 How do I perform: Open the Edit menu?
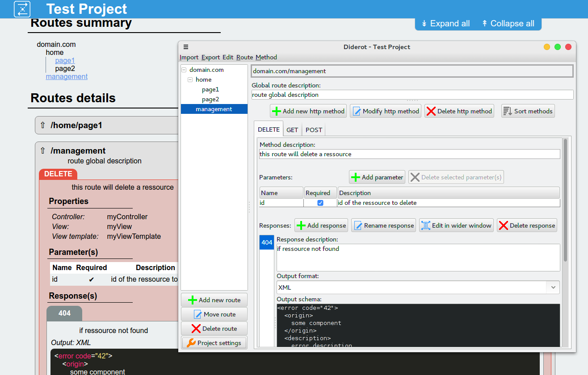[228, 57]
